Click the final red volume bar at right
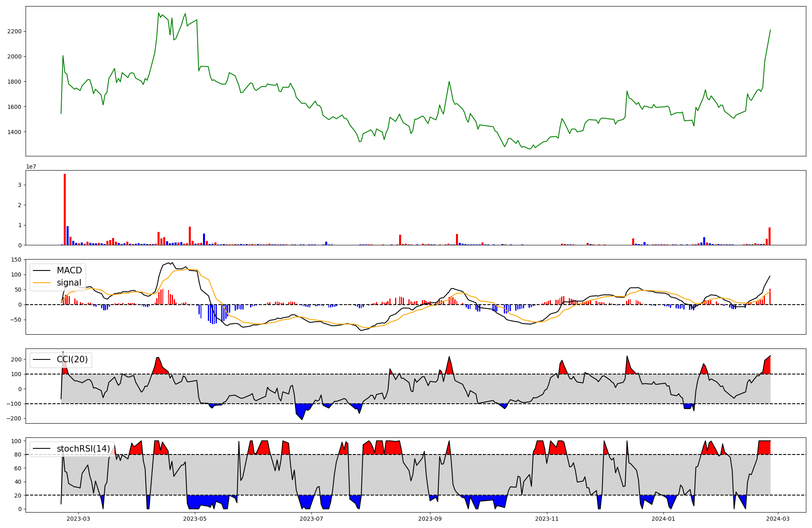 point(769,236)
